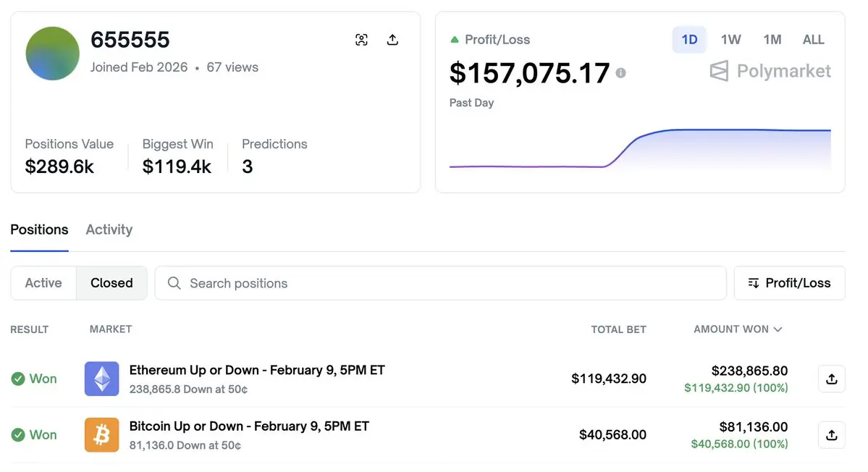
Task: Click the Search positions field
Action: click(440, 283)
